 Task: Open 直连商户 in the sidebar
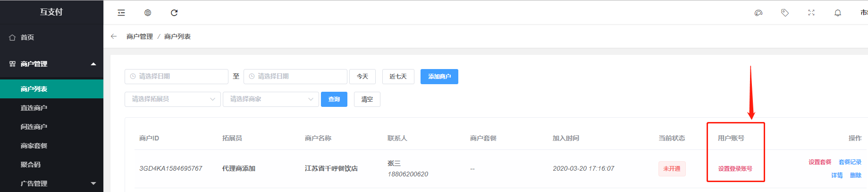(x=52, y=108)
